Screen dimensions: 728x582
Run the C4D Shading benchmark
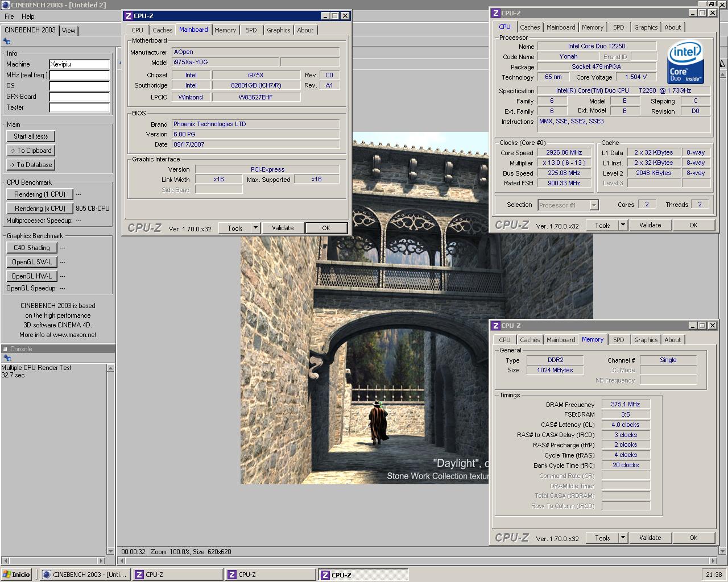(x=32, y=248)
